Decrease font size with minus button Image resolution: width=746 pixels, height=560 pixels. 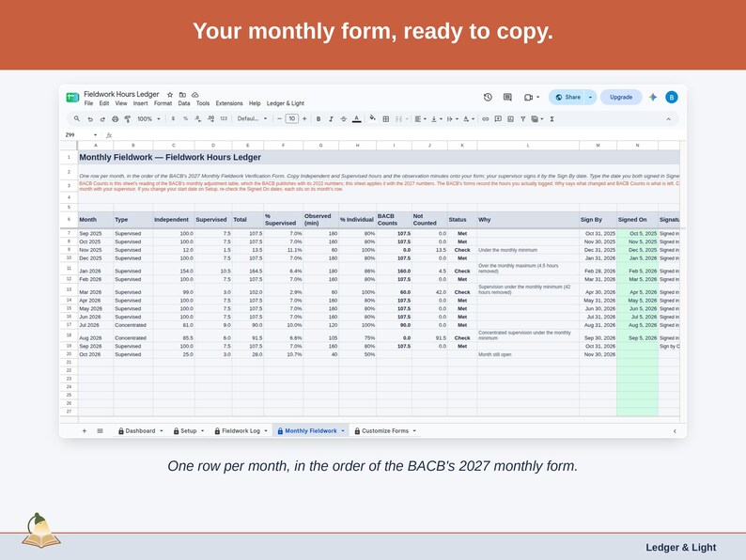[x=280, y=119]
